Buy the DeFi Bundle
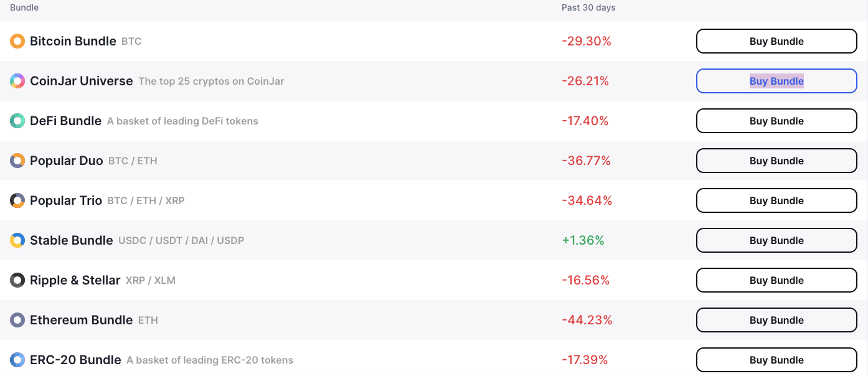 coord(776,121)
